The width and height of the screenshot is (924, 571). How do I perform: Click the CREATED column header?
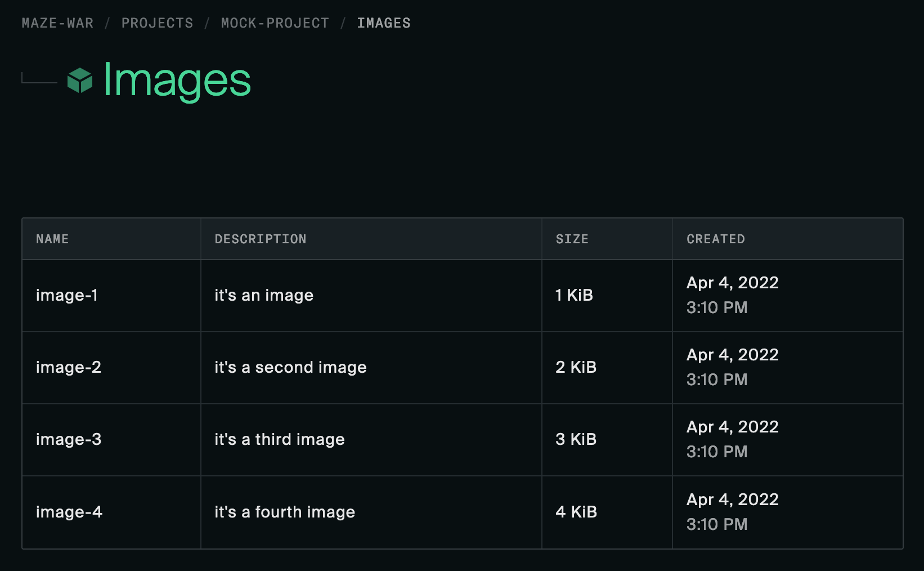click(715, 239)
